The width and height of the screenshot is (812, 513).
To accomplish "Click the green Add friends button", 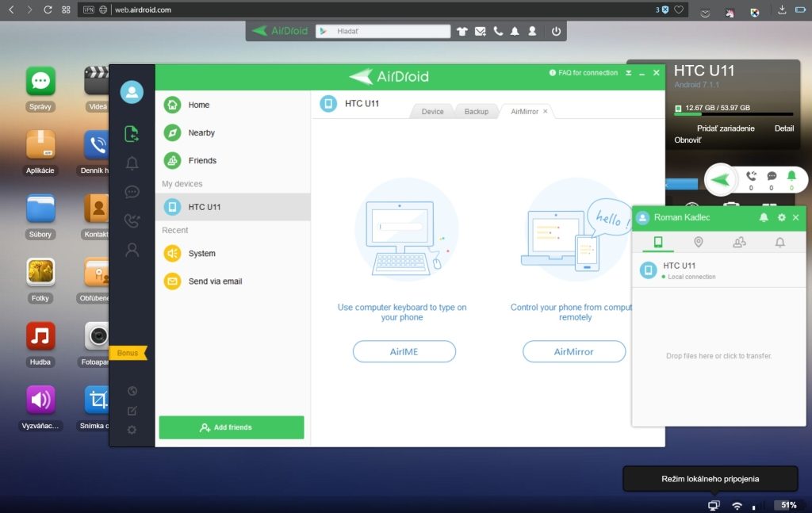I will [232, 427].
